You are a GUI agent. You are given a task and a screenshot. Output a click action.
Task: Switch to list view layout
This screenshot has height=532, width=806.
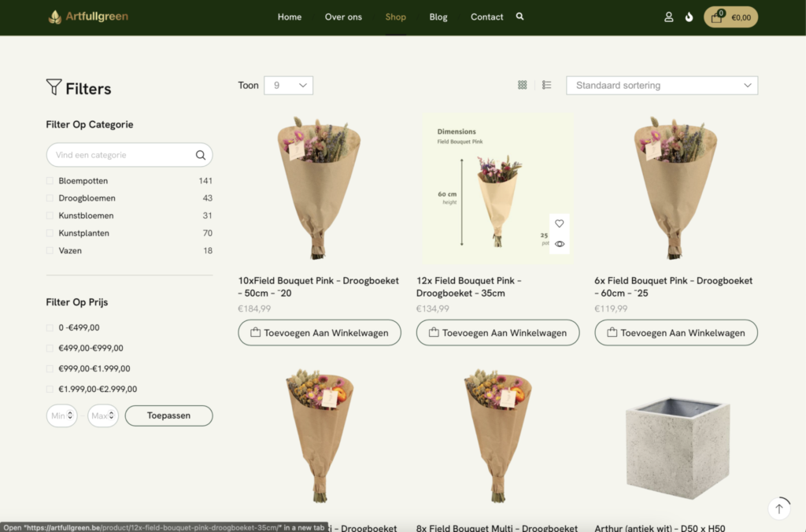(x=546, y=85)
